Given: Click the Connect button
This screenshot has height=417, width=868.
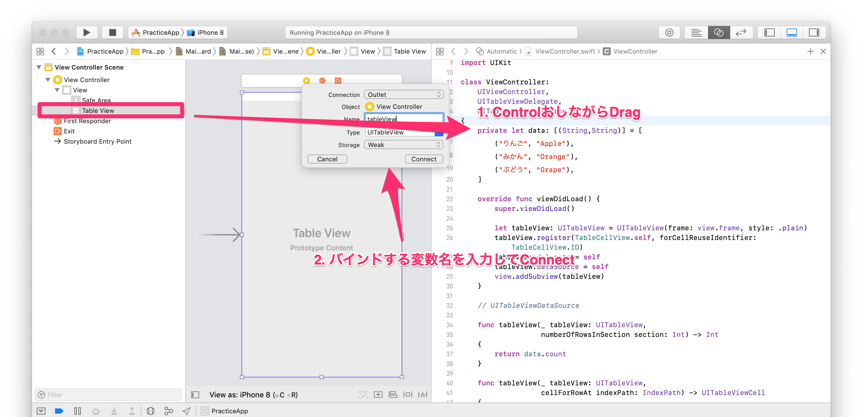Looking at the screenshot, I should coord(424,159).
